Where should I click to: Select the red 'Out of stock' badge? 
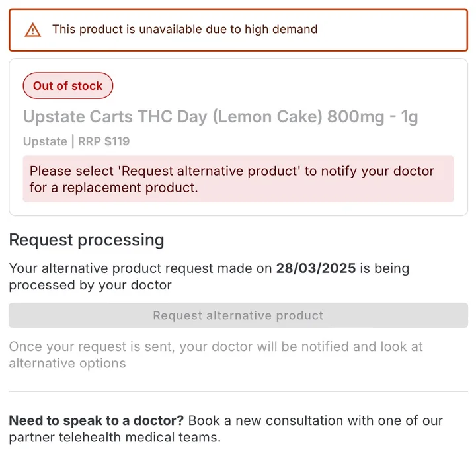pos(68,86)
